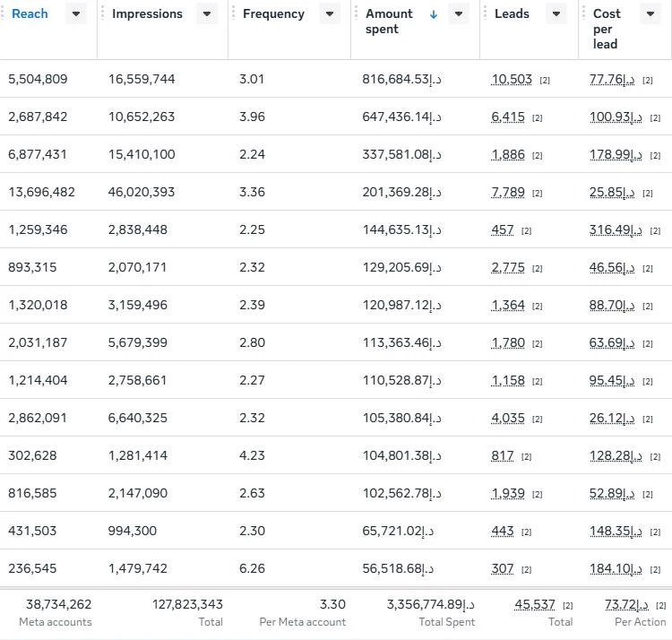Open the 10,503 leads value
Screen dimensions: 672x640
pos(512,79)
